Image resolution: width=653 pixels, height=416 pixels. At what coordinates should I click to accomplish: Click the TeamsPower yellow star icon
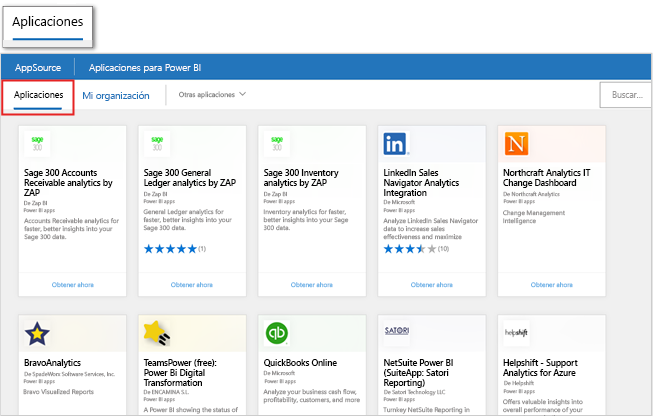(x=157, y=333)
